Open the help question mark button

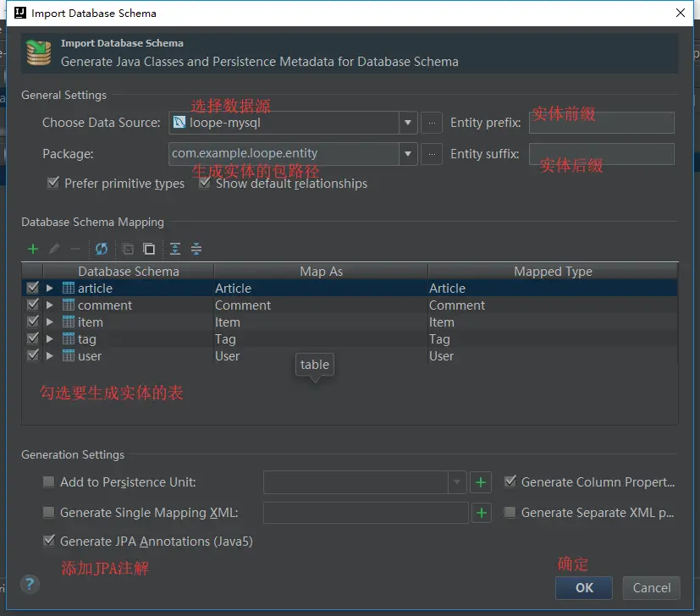point(30,585)
